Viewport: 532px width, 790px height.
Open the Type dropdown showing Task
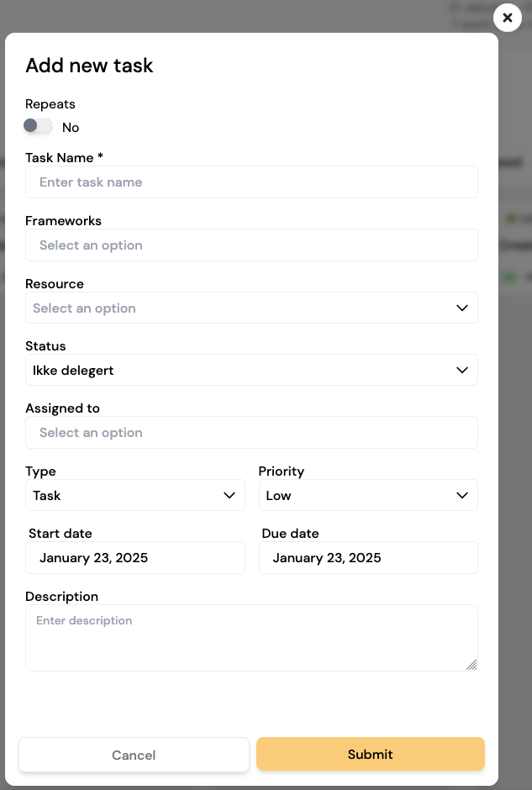(x=135, y=495)
